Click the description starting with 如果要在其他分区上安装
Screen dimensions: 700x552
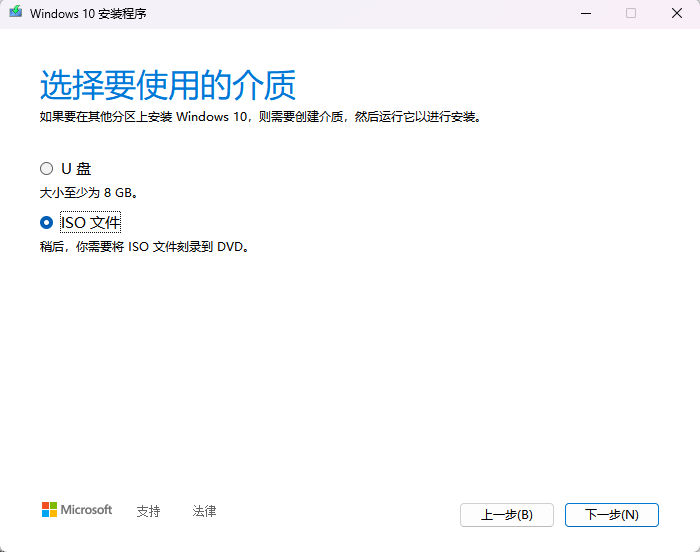[x=262, y=117]
